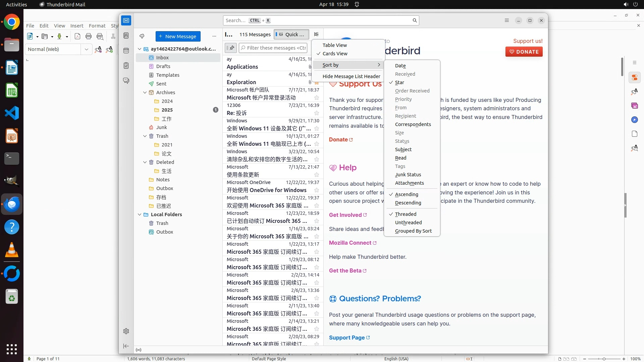Open the Normal (Web) style dropdown
This screenshot has height=362, width=644.
point(86,49)
